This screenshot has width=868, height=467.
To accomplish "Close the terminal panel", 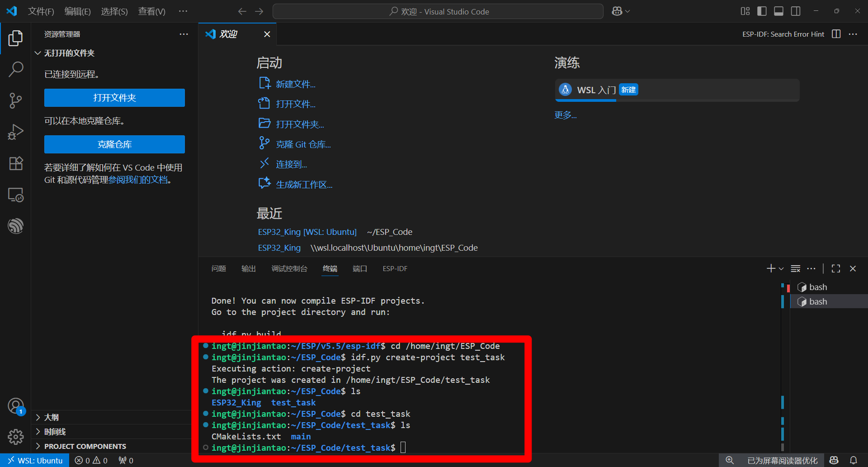I will pos(853,268).
